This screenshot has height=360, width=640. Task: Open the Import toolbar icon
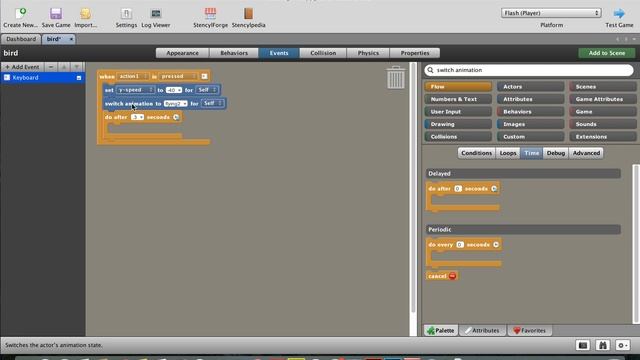(85, 13)
